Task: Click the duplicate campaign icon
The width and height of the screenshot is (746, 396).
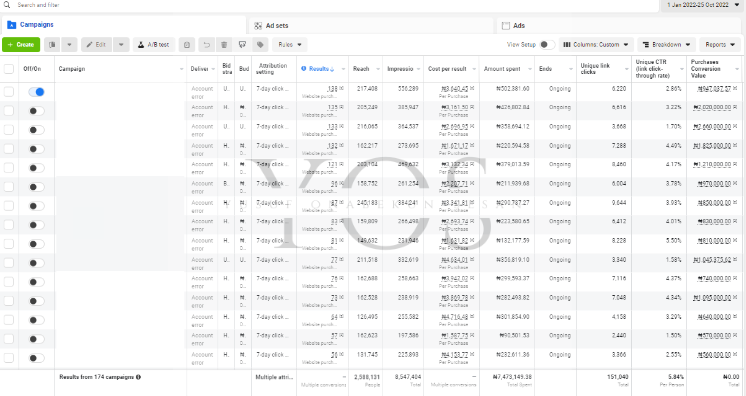Action: pos(52,45)
